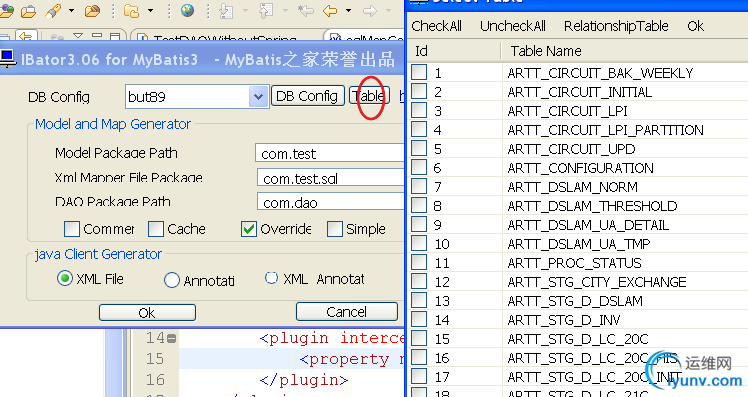
Task: Enable the Simple checkbox
Action: (x=335, y=229)
